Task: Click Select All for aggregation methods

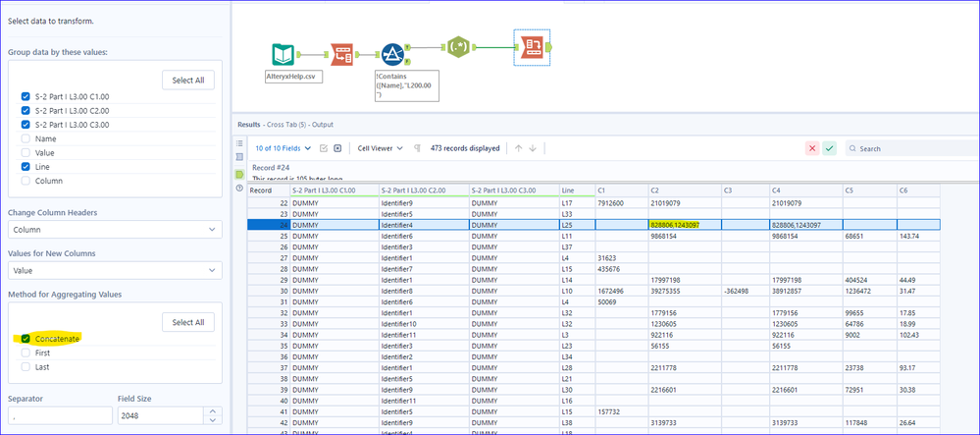Action: [187, 322]
